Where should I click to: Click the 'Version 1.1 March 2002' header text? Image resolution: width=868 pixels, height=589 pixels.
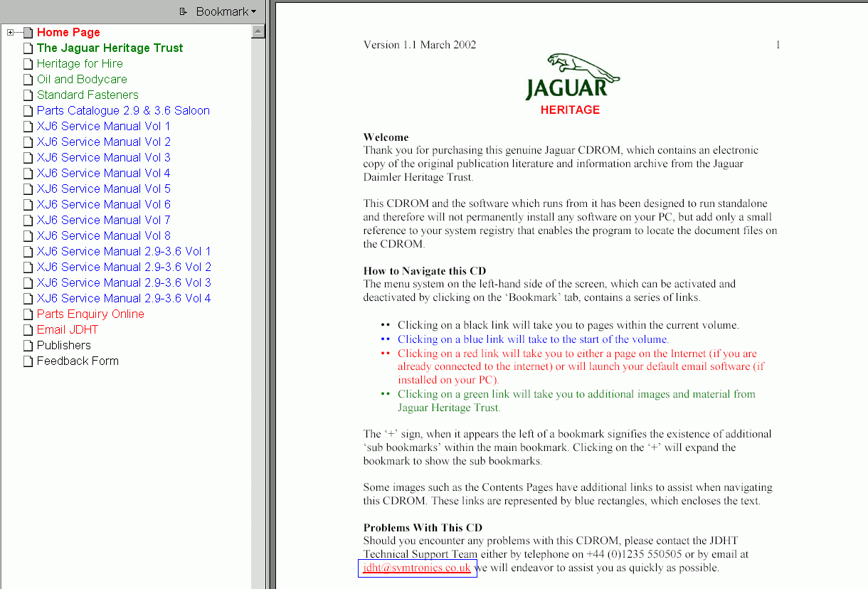click(420, 45)
